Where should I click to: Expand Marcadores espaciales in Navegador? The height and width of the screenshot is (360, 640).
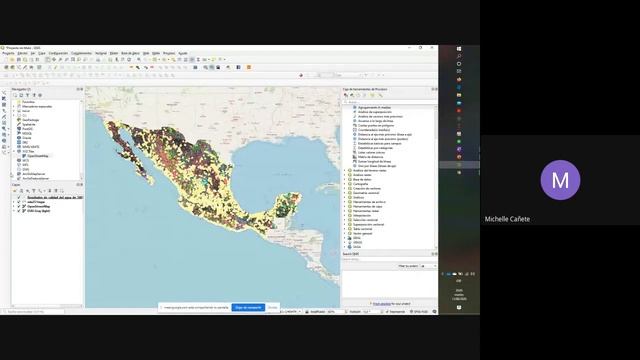click(13, 107)
